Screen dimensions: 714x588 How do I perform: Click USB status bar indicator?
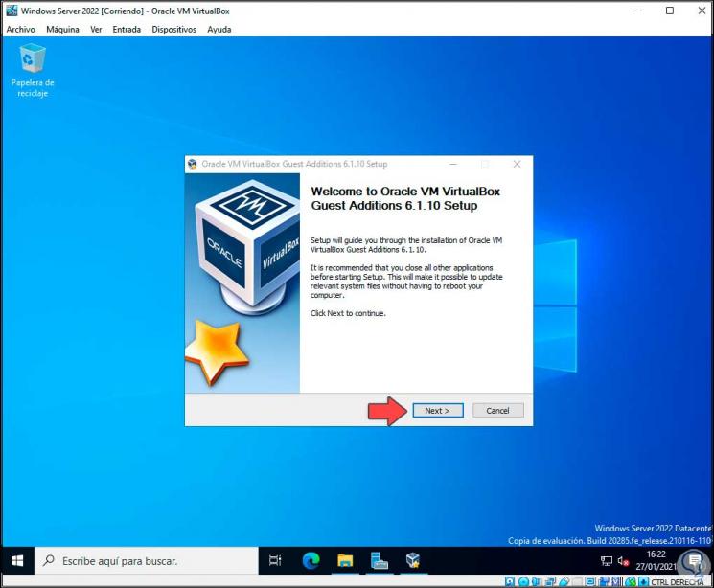(564, 581)
